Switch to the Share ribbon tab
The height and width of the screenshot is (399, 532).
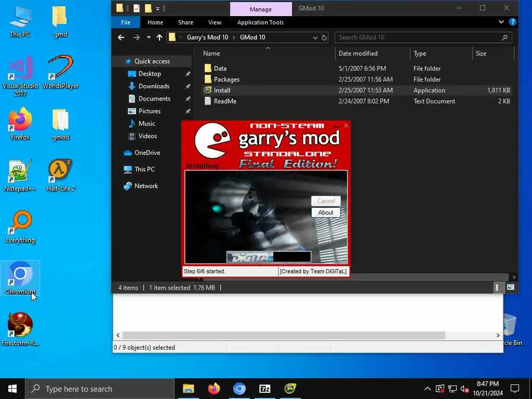[185, 22]
